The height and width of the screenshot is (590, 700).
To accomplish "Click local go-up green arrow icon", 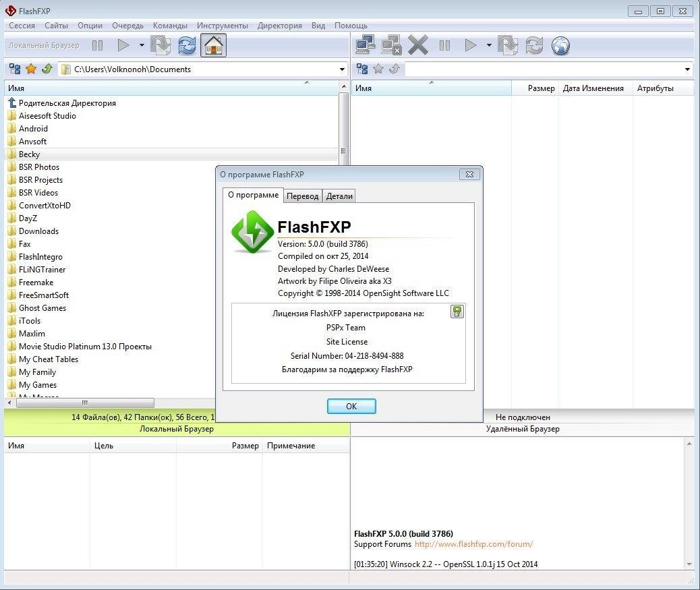I will [47, 69].
